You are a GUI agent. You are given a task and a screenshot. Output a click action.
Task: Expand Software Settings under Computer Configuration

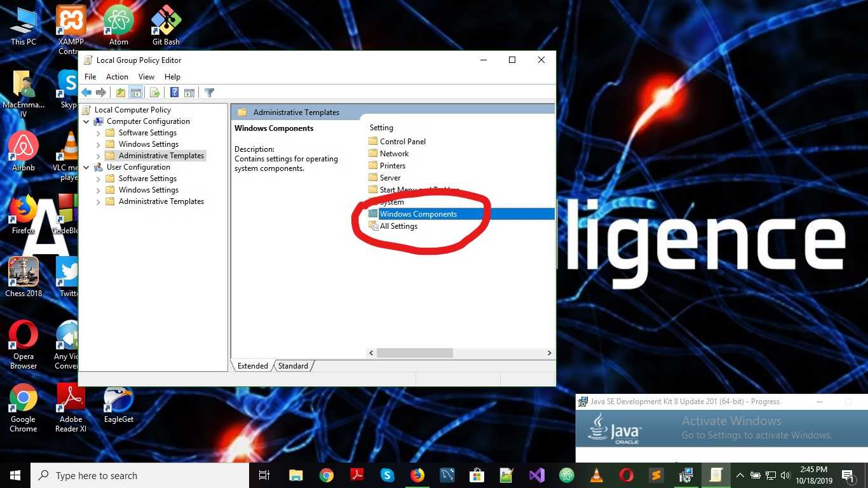(x=98, y=133)
